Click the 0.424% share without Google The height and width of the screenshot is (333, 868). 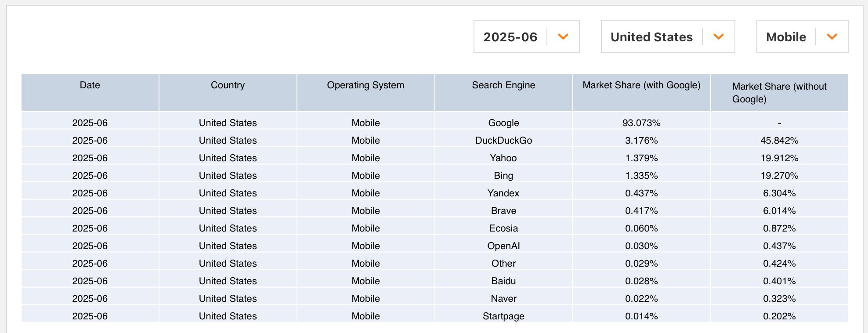coord(779,264)
